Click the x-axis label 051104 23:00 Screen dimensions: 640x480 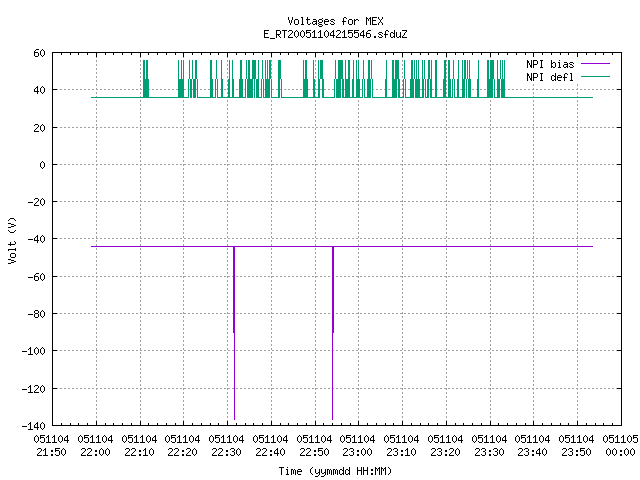358,446
